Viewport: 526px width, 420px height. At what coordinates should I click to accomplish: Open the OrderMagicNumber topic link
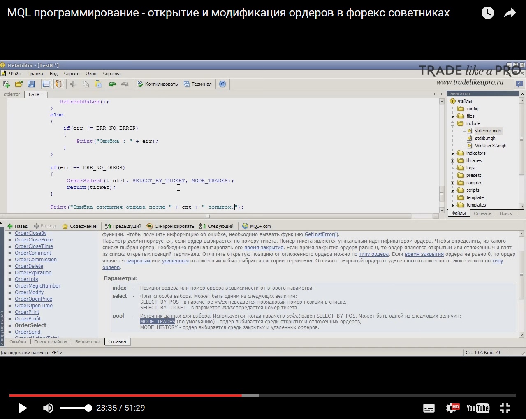[37, 286]
